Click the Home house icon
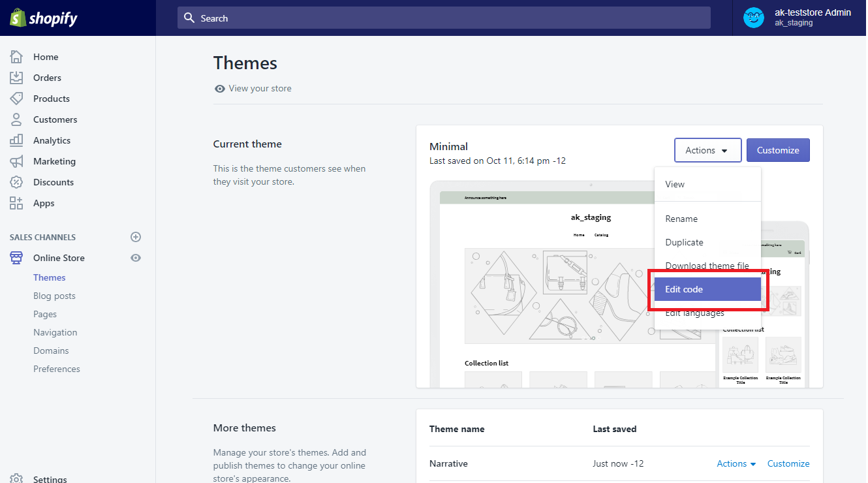Image resolution: width=868 pixels, height=483 pixels. pyautogui.click(x=16, y=57)
